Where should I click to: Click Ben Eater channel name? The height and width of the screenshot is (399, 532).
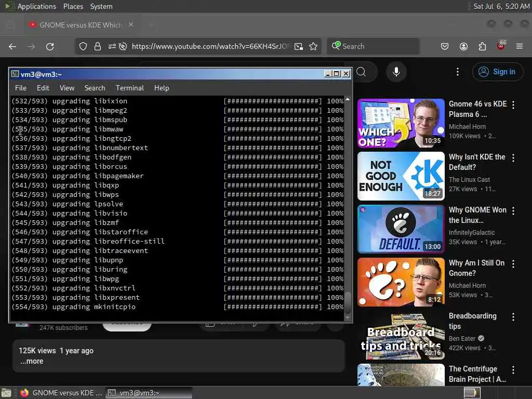pos(462,338)
